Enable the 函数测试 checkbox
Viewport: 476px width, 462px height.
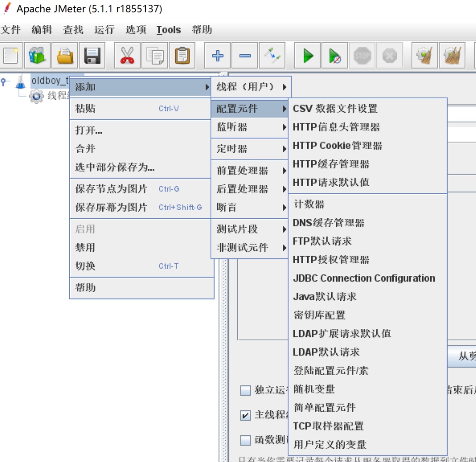(245, 440)
